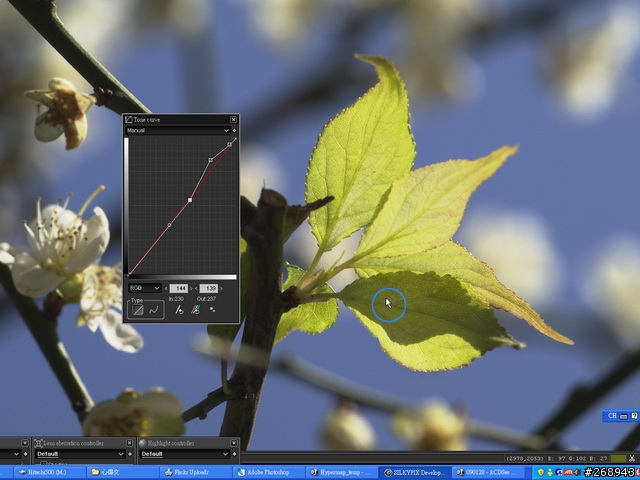640x480 pixels.
Task: Select the filled square point on the curve
Action: (190, 200)
